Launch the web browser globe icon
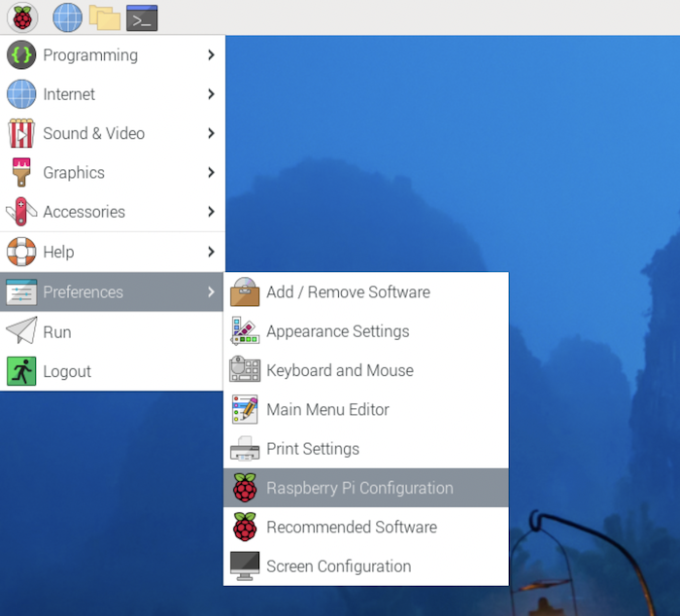The width and height of the screenshot is (680, 616). (x=67, y=17)
